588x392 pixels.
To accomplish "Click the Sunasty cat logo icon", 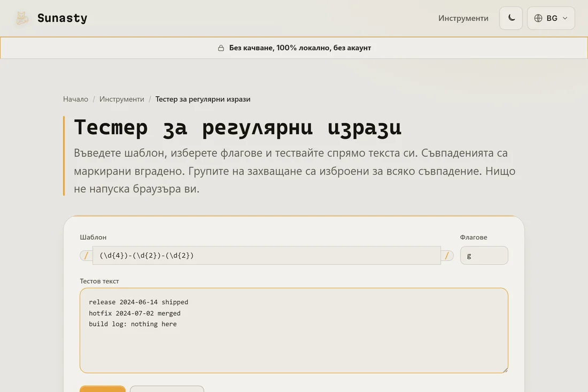I will [22, 18].
